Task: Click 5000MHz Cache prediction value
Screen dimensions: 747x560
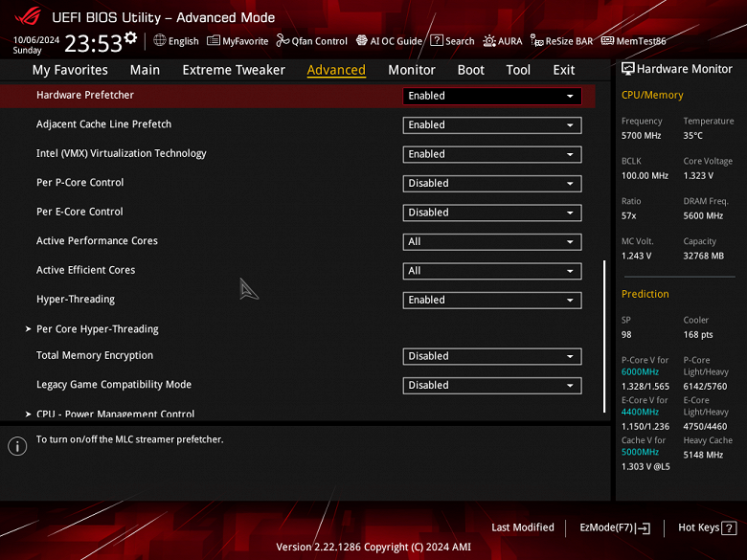Action: click(x=640, y=452)
